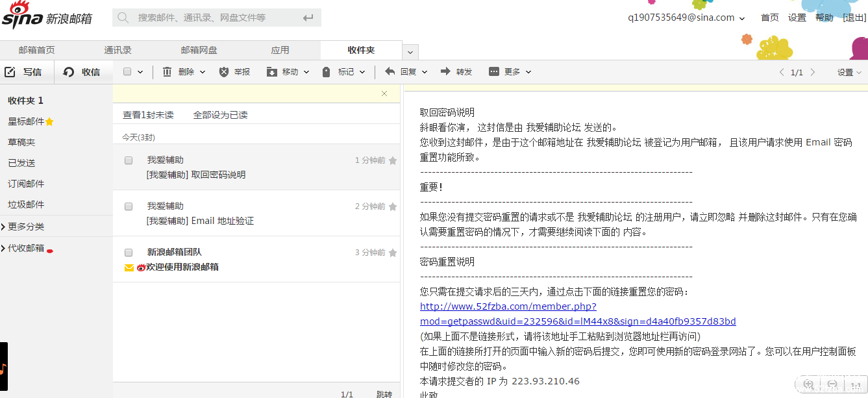Click the zoom out magnifier icon

coord(832,384)
